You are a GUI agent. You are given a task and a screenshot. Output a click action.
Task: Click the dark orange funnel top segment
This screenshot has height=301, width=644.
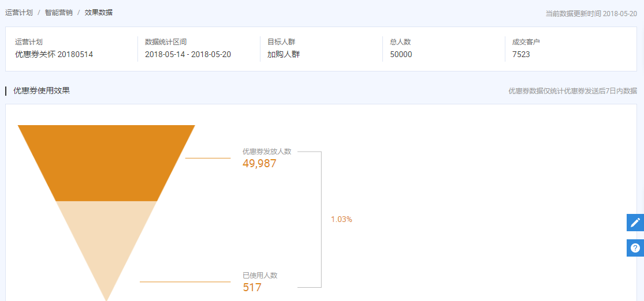(x=106, y=163)
